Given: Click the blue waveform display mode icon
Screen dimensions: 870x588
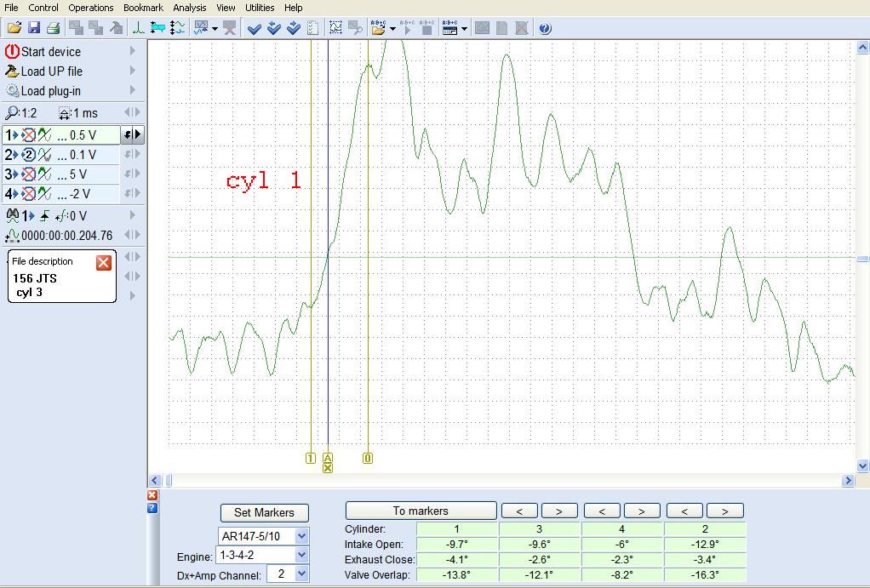Looking at the screenshot, I should (x=201, y=28).
